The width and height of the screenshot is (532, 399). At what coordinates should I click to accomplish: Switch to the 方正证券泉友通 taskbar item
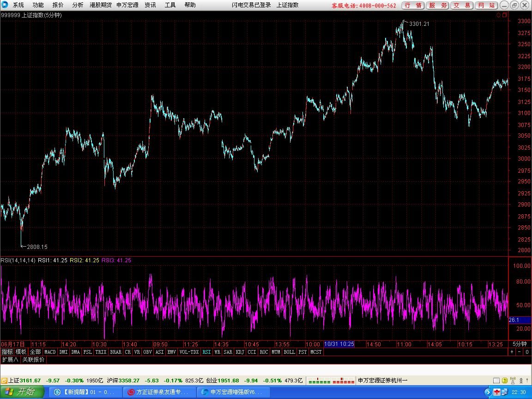click(x=159, y=392)
